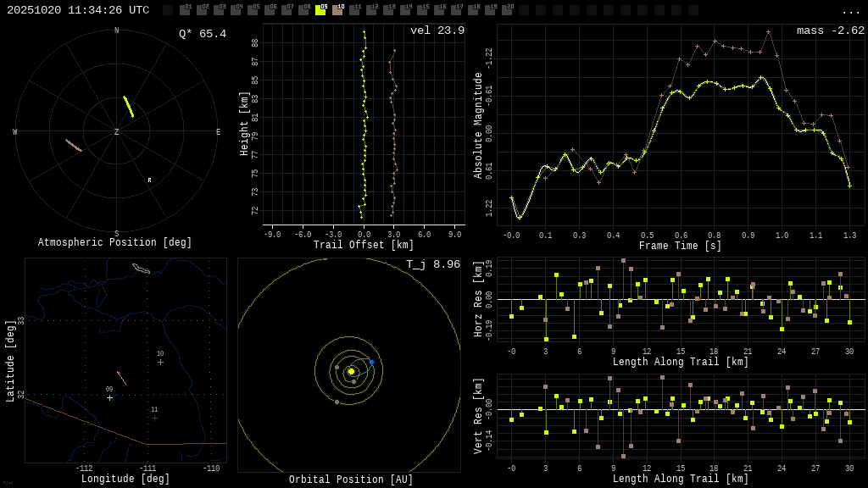Toggle the station 20 box in top strip
This screenshot has width=868, height=488.
pyautogui.click(x=507, y=10)
